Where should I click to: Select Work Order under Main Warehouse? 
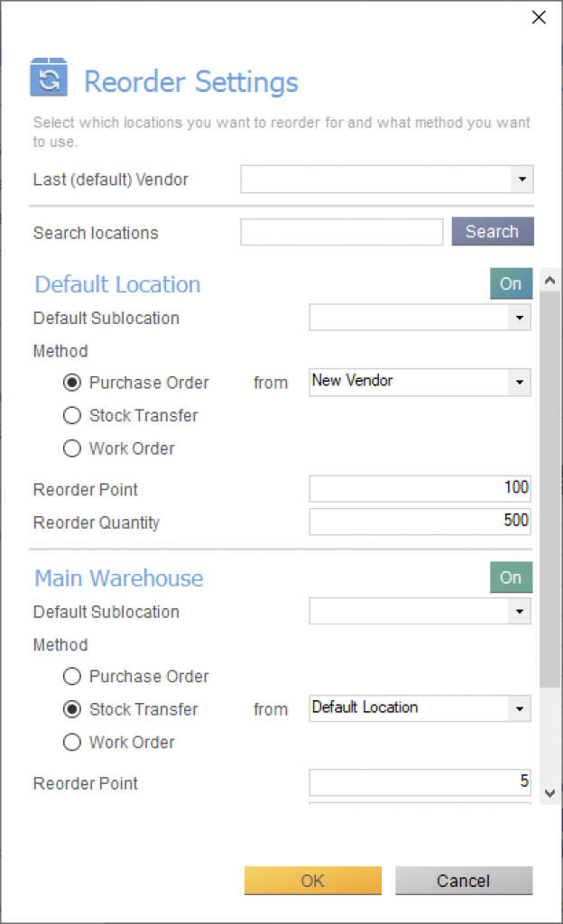click(x=72, y=742)
